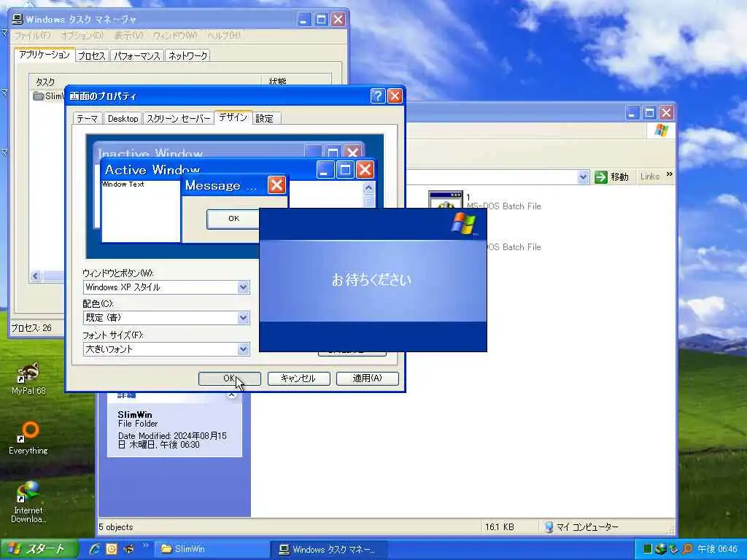Launch Internet Explorer from quick launch
Image resolution: width=747 pixels, height=560 pixels.
click(x=95, y=548)
